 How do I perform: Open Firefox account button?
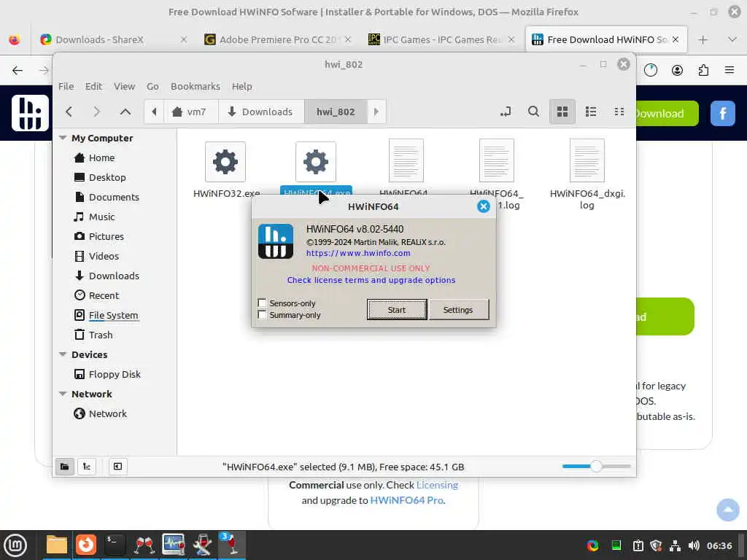(677, 71)
